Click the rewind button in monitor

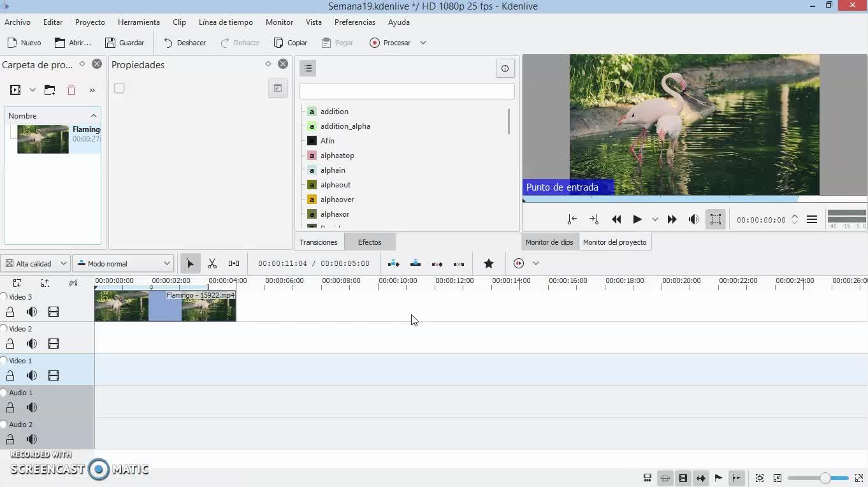[x=616, y=219]
